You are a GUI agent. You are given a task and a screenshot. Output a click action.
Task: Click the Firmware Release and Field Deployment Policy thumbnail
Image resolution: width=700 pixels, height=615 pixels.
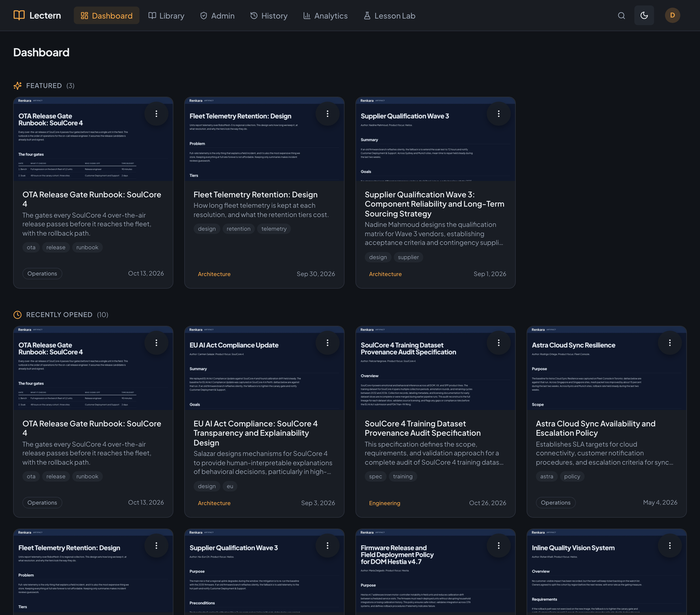point(435,572)
